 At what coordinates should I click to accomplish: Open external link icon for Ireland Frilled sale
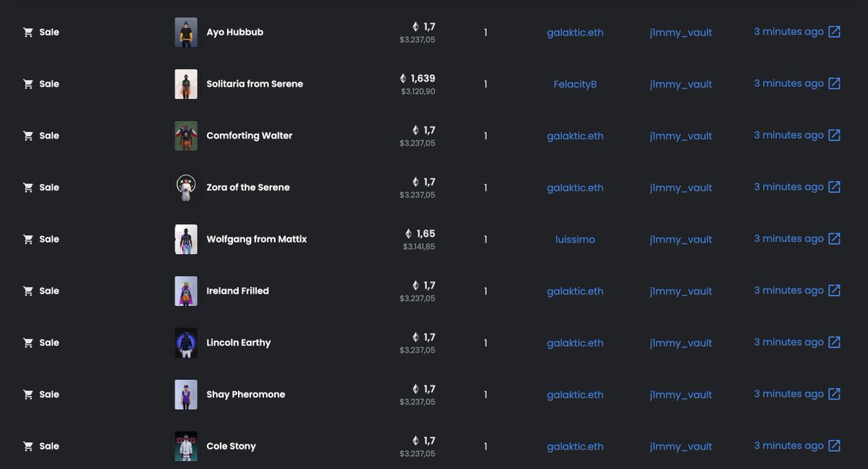[834, 290]
